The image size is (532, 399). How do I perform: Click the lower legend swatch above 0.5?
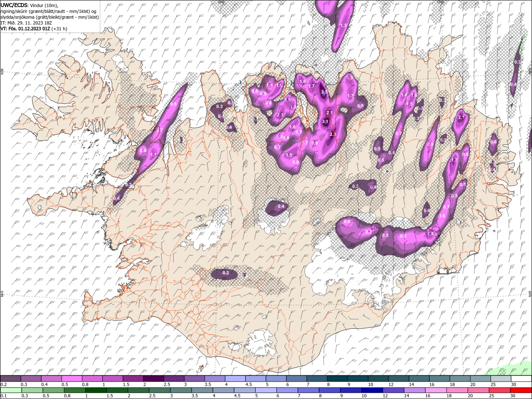coord(53,390)
